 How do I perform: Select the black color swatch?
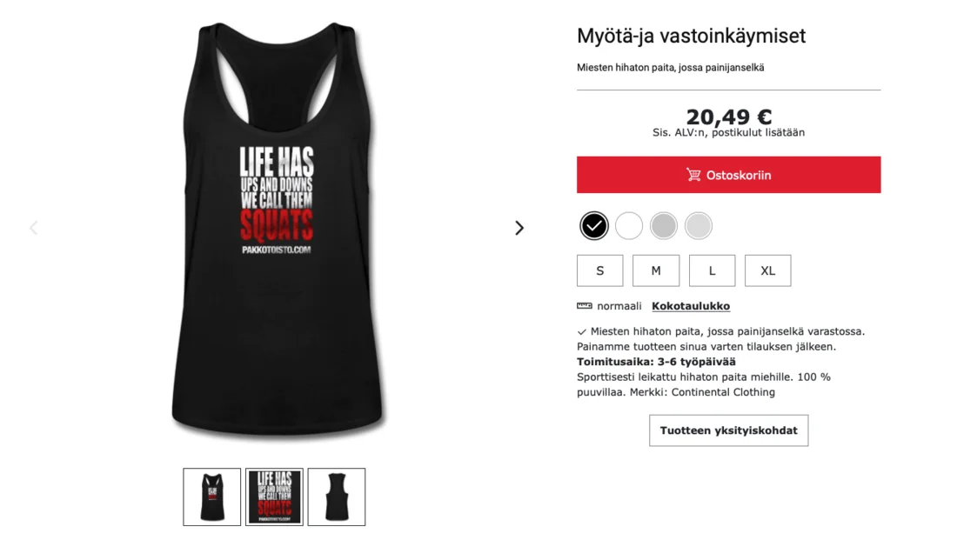594,226
